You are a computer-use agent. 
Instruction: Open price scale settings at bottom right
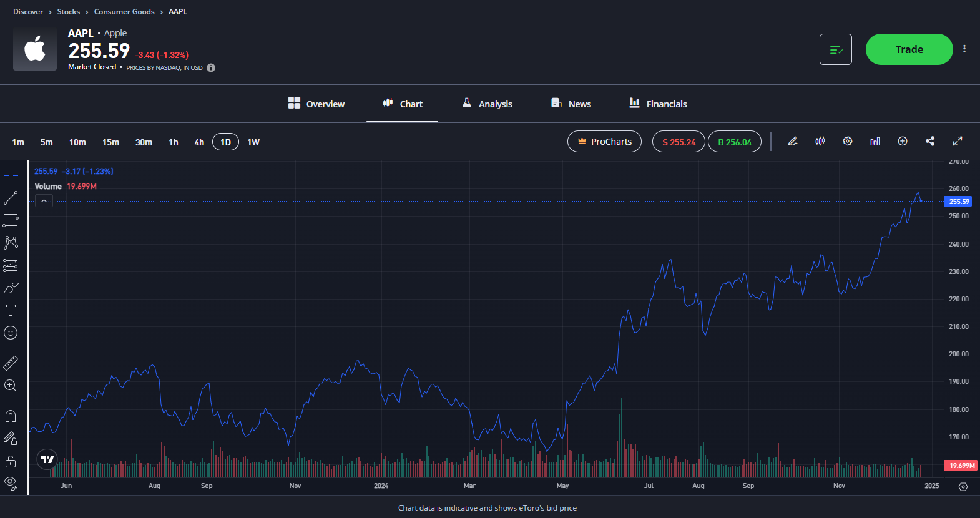point(963,487)
